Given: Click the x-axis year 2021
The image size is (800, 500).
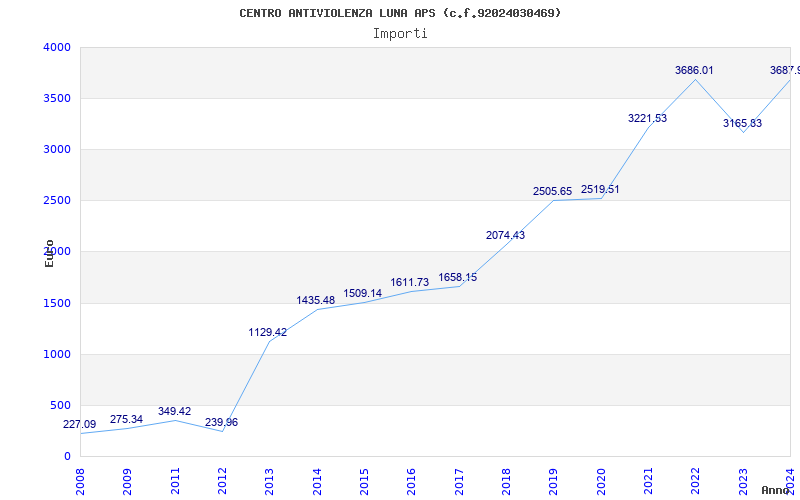Looking at the screenshot, I should [648, 482].
